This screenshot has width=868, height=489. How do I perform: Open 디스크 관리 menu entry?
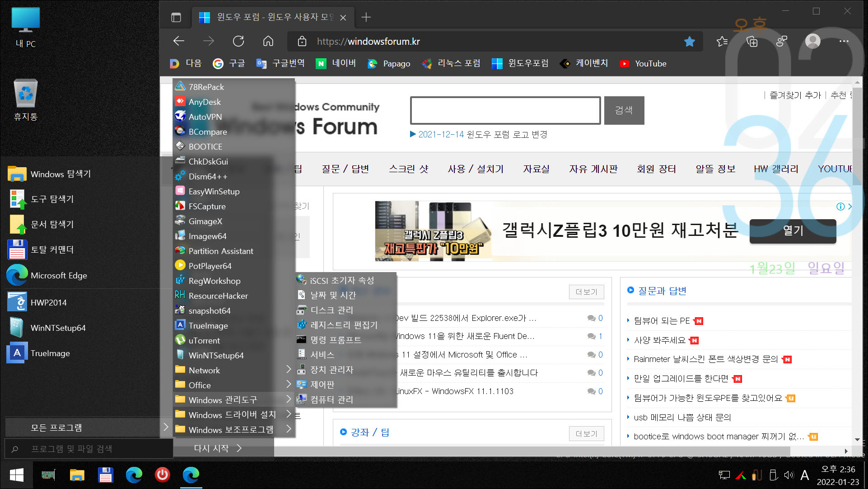[346, 310]
